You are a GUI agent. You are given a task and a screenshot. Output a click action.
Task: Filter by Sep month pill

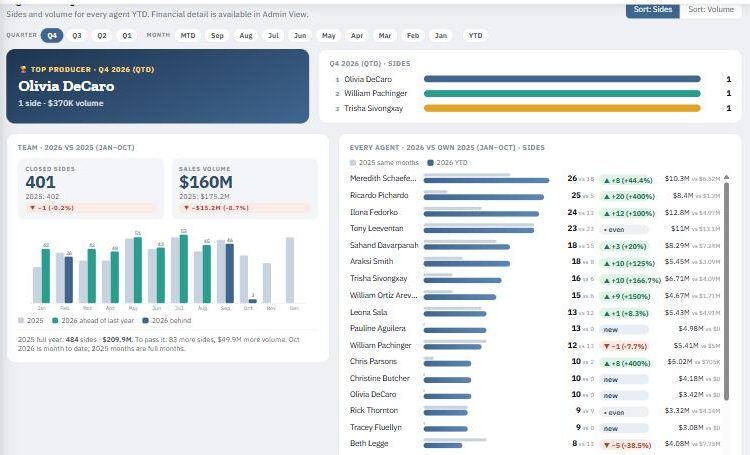click(217, 35)
